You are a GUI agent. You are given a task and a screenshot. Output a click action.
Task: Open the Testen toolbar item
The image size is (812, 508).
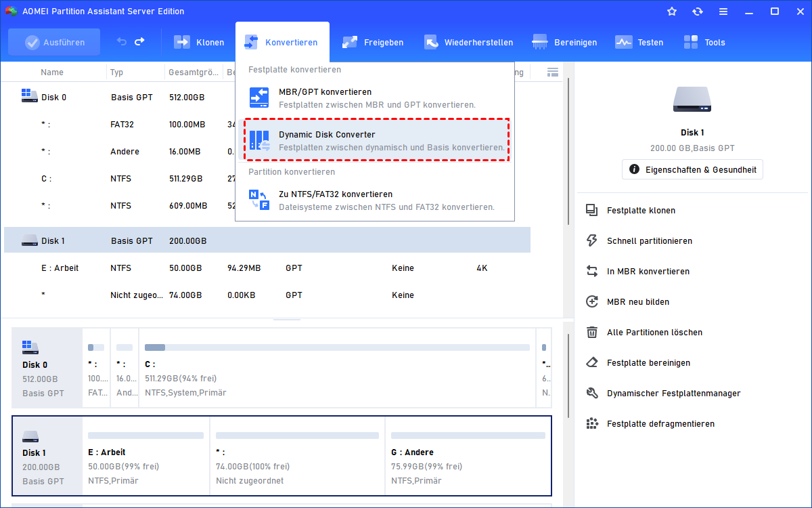(x=639, y=42)
